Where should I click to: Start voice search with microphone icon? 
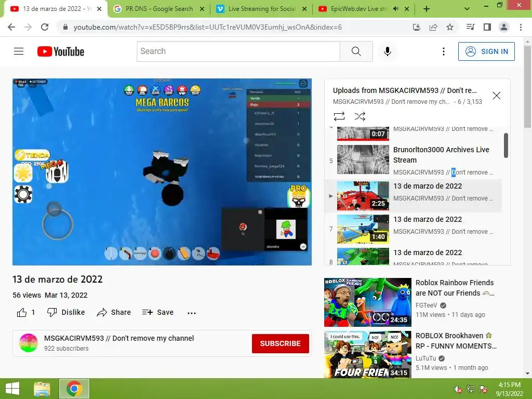pos(388,51)
